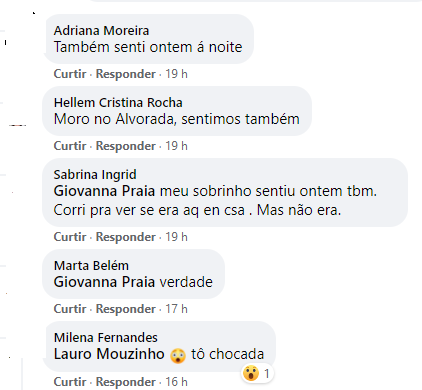Like Hellem Cristina Rocha's comment
422x390 pixels.
tap(70, 146)
